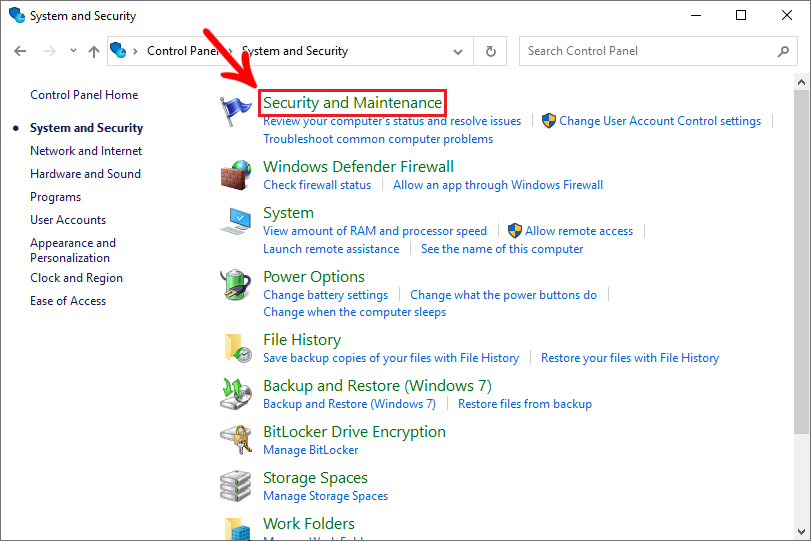Open Network and Internet category
Viewport: 811px width, 541px height.
pyautogui.click(x=86, y=151)
